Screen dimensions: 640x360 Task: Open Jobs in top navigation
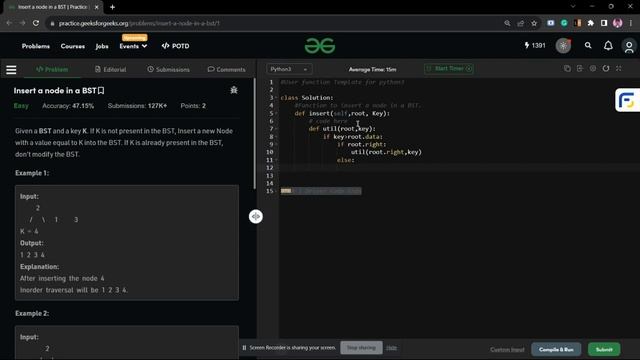point(102,46)
